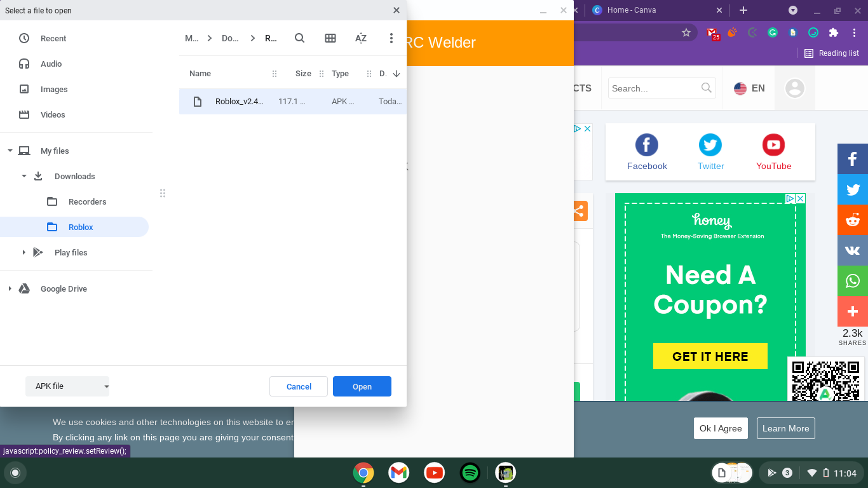The width and height of the screenshot is (868, 488).
Task: Expand the Play files tree node
Action: 24,252
